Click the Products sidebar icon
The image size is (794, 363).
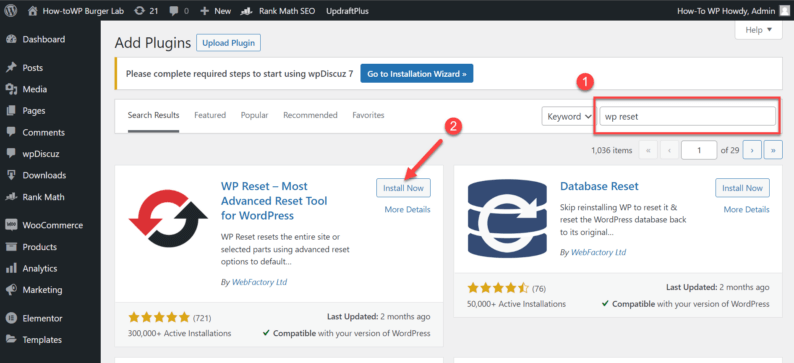(x=11, y=247)
